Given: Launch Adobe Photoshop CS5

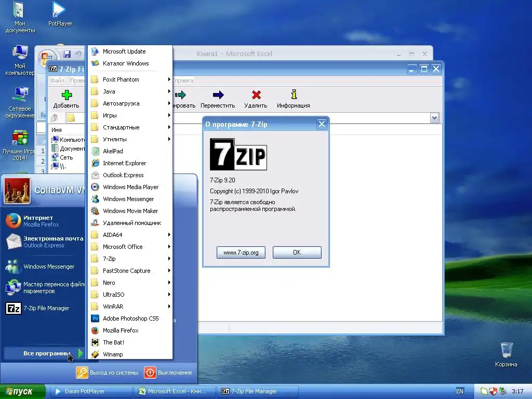Looking at the screenshot, I should (130, 318).
